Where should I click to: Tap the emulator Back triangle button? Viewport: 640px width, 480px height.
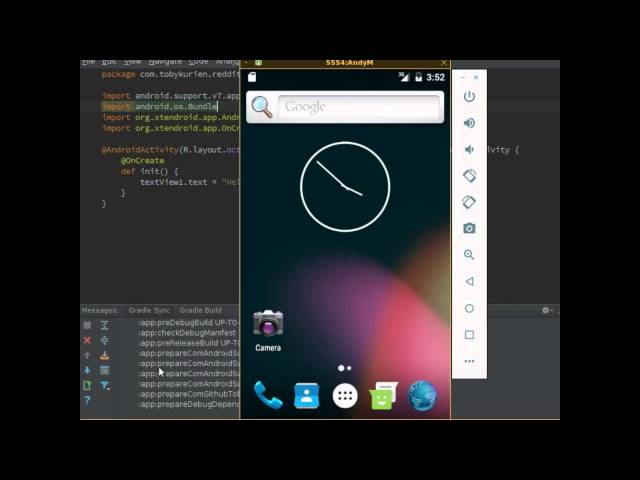click(469, 281)
